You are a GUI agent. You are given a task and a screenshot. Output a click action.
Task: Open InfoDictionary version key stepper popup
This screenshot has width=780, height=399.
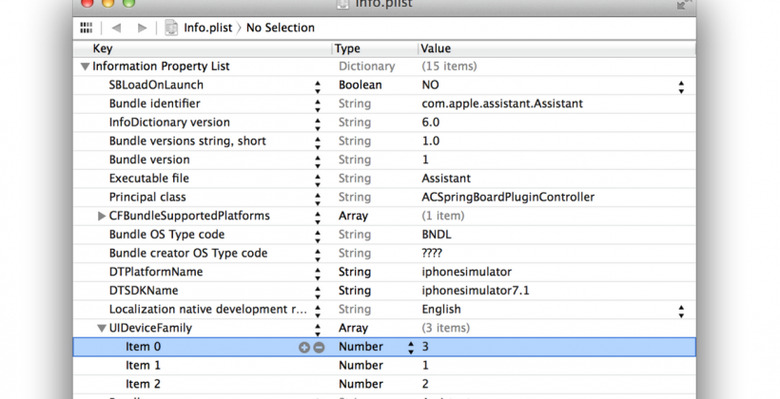(317, 124)
